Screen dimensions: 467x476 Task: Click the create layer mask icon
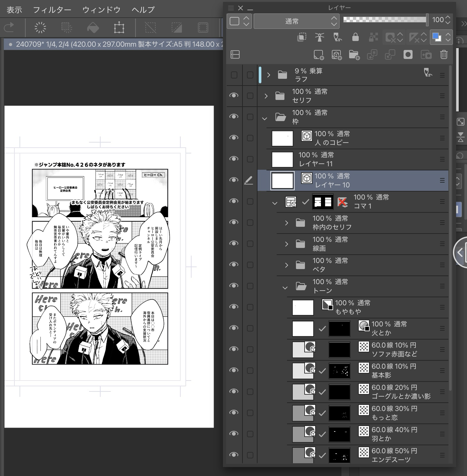click(x=408, y=55)
